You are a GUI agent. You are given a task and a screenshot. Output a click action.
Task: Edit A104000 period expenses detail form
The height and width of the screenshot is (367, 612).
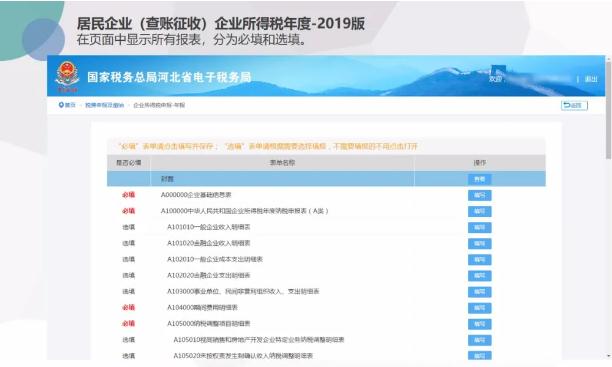[x=479, y=308]
